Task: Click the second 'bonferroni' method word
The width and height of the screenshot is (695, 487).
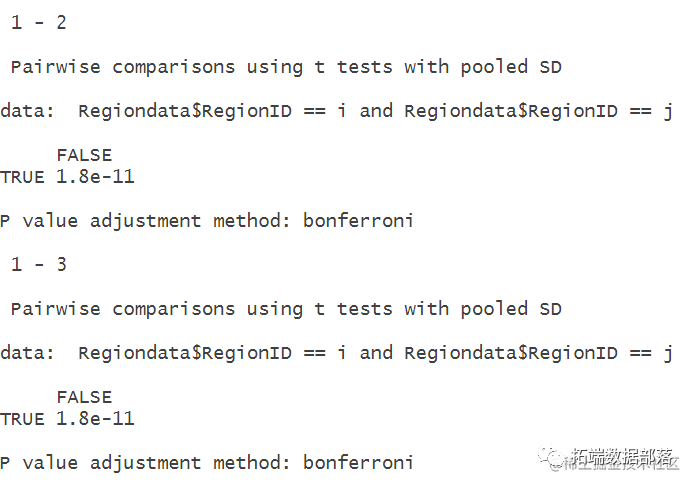Action: [x=358, y=462]
